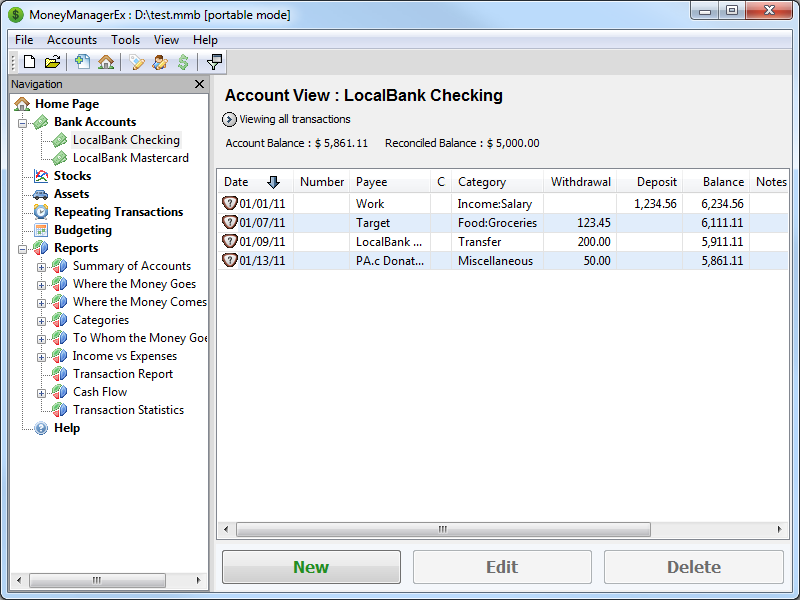This screenshot has height=600, width=800.
Task: Click the navigation panel horizontal scrollbar thumb
Action: pyautogui.click(x=97, y=580)
